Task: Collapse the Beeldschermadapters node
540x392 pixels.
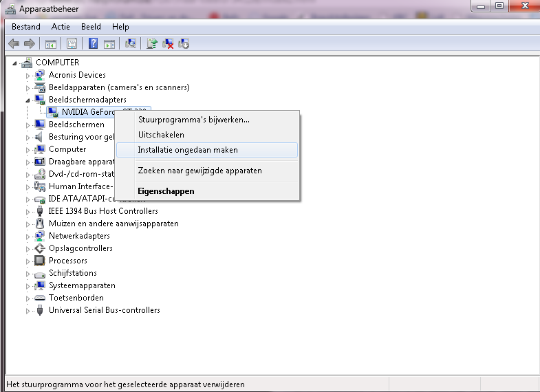Action: pos(28,100)
